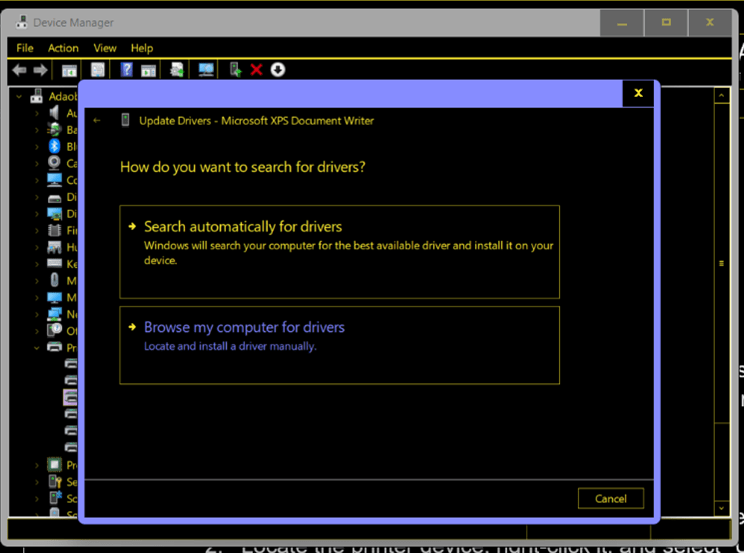The width and height of the screenshot is (744, 553).
Task: Click the vertical scrollbar thumb in device tree
Action: click(721, 263)
